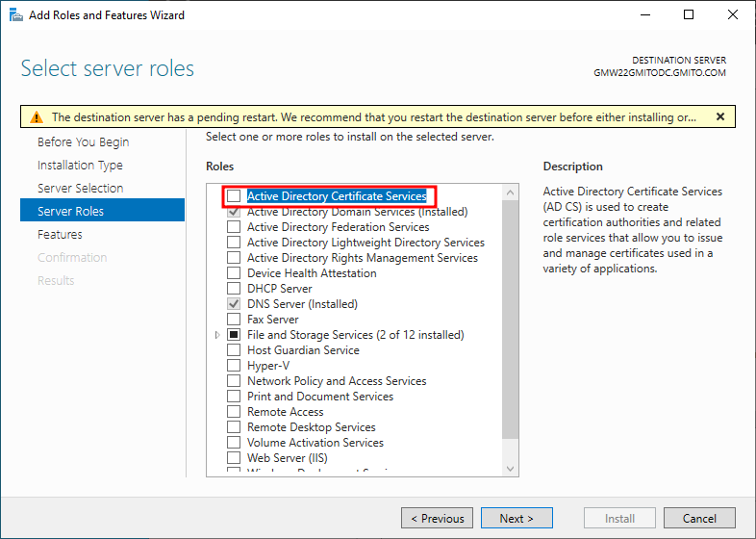
Task: Select the Hyper-V role label
Action: click(268, 366)
